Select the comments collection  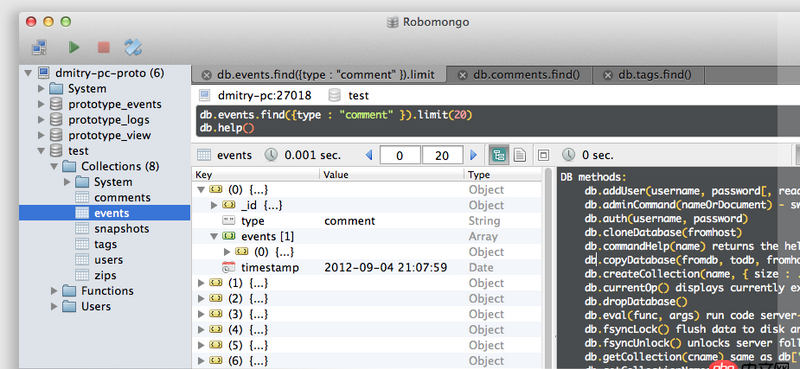pos(122,198)
